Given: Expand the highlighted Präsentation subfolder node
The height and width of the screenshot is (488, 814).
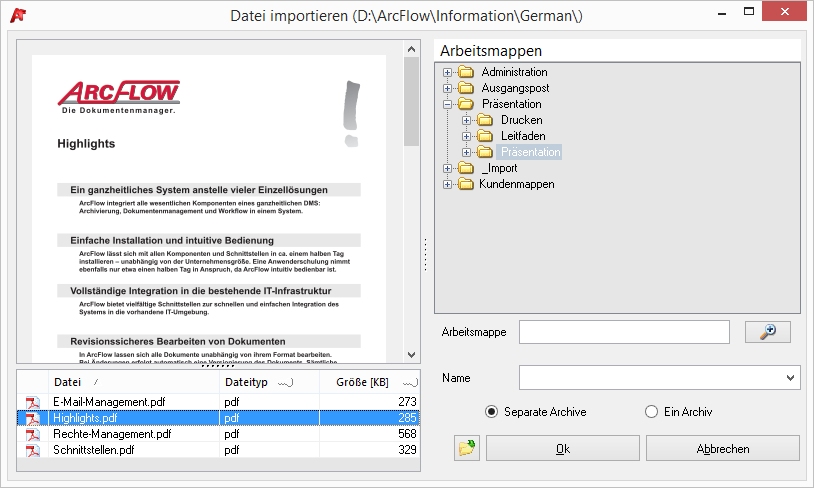Looking at the screenshot, I should point(466,153).
